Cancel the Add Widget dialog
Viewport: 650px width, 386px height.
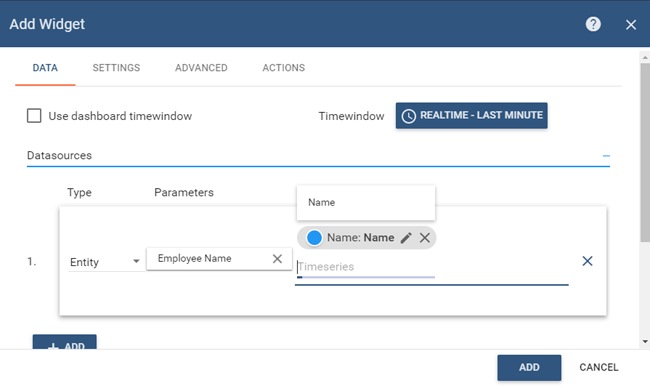[599, 367]
